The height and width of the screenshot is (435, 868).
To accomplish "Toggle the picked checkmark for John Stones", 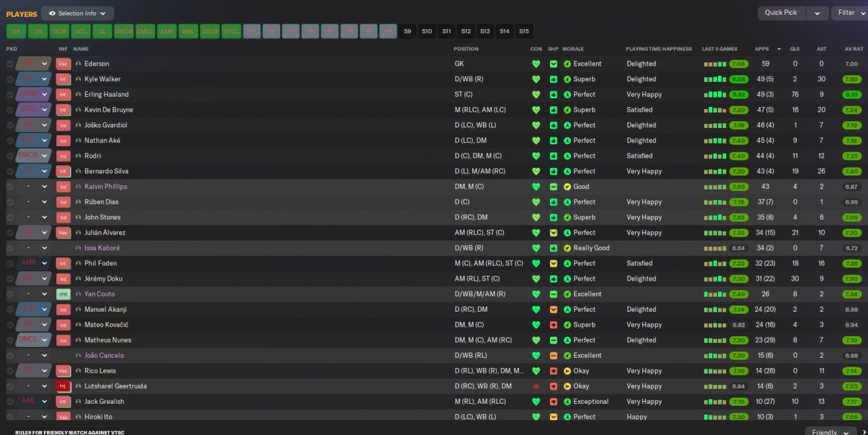I will [10, 217].
